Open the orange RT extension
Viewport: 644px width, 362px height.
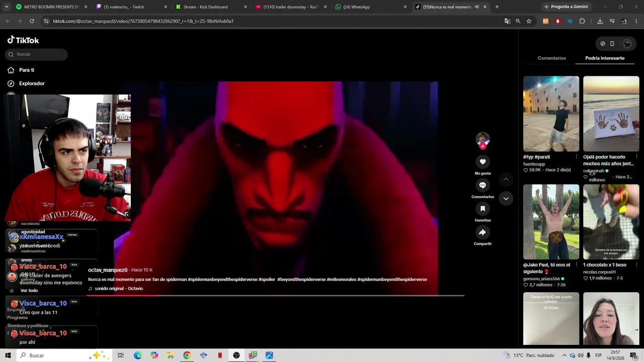pyautogui.click(x=546, y=21)
